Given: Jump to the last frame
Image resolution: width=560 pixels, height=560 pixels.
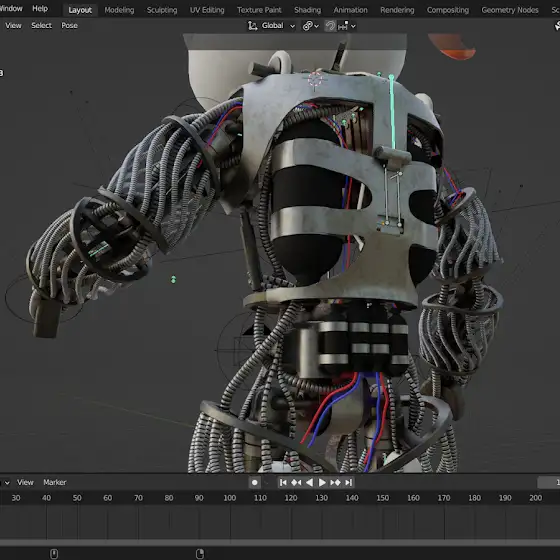Looking at the screenshot, I should coord(349,482).
